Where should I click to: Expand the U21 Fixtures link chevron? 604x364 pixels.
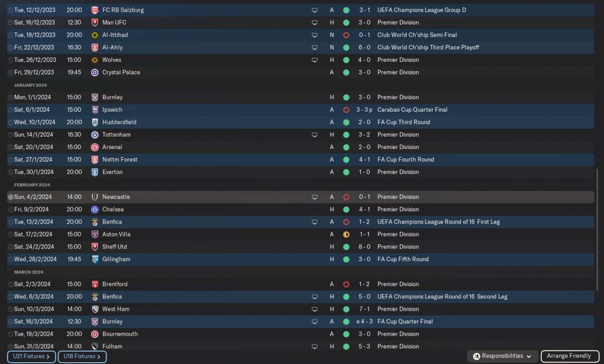click(48, 357)
